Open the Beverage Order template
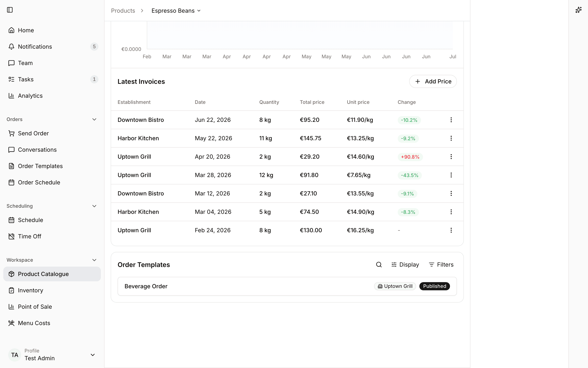The image size is (588, 368). pyautogui.click(x=287, y=286)
